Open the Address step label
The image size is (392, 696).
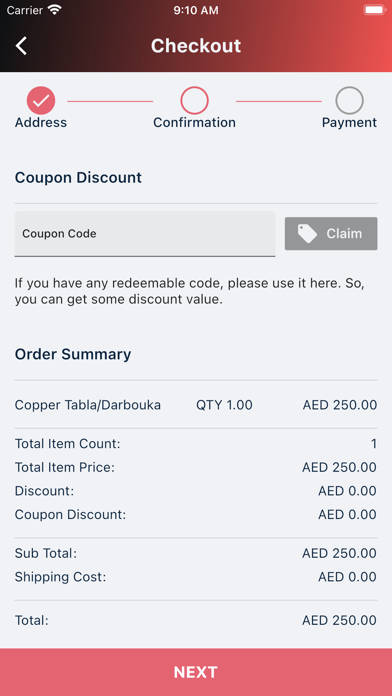pos(41,123)
